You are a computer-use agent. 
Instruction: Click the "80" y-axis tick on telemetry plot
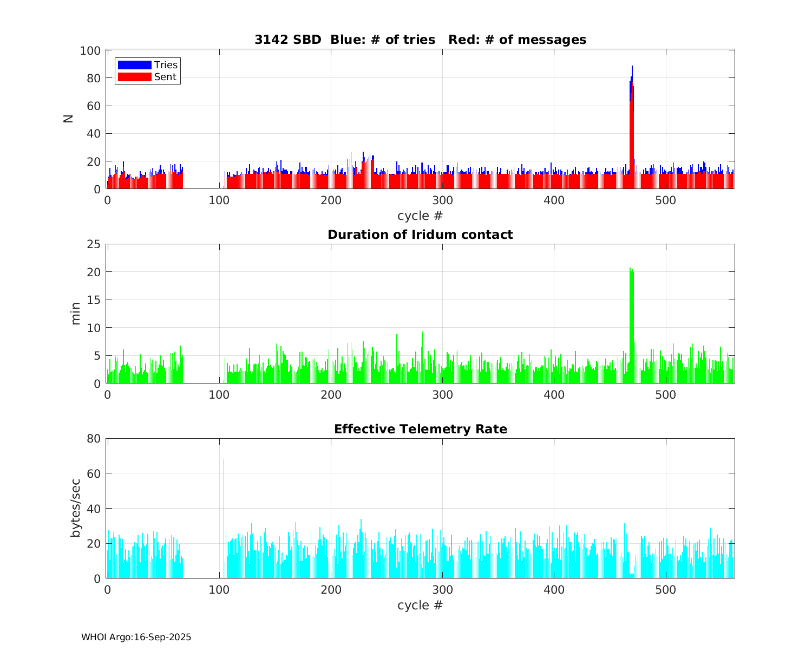93,439
